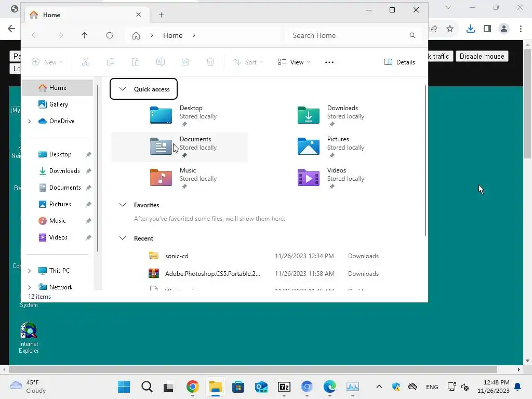The height and width of the screenshot is (399, 532).
Task: Click the browser page horizontal scrollbar
Action: pyautogui.click(x=253, y=369)
